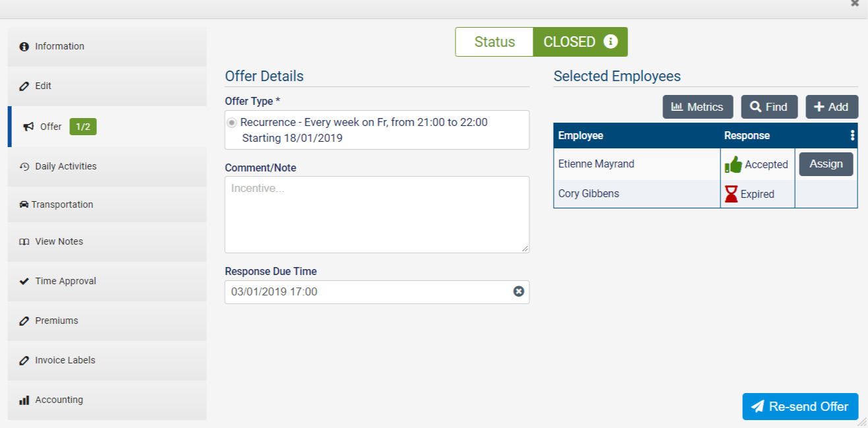Click the 1/2 offer count badge
This screenshot has height=428, width=868.
[x=83, y=127]
